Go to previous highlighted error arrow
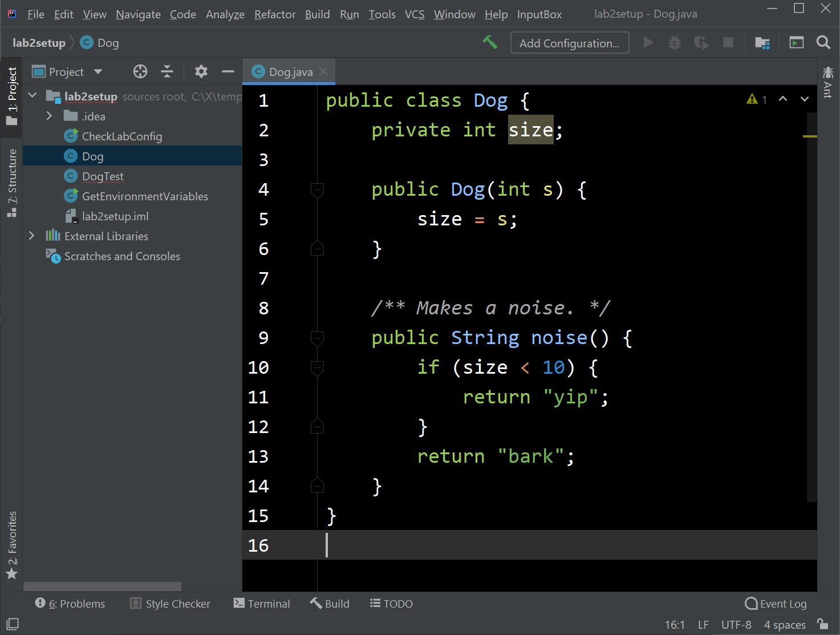The image size is (840, 635). pos(783,99)
